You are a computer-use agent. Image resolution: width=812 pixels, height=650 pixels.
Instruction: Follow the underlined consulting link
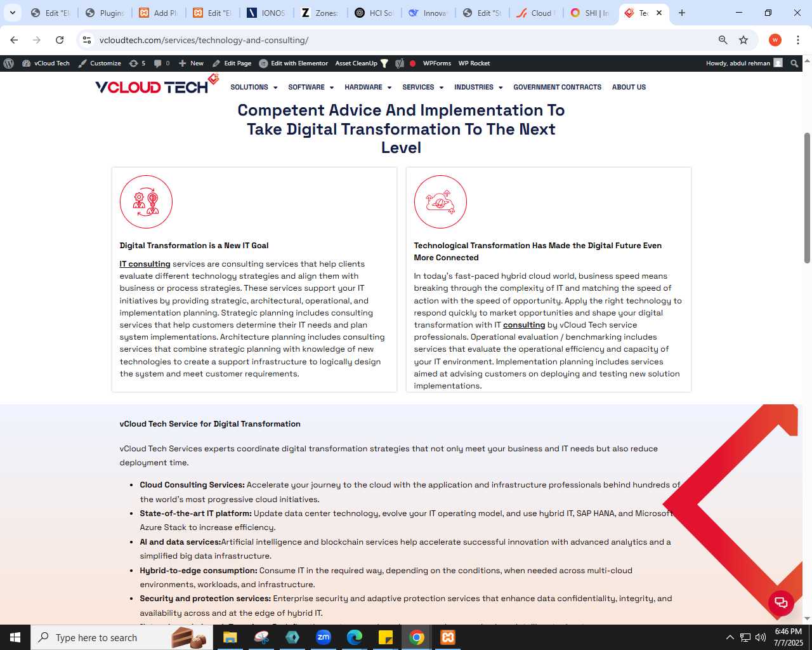pyautogui.click(x=524, y=325)
